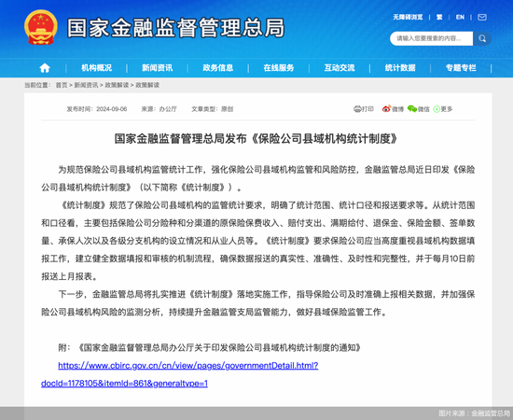Open the 统计数据 menu

[x=400, y=68]
